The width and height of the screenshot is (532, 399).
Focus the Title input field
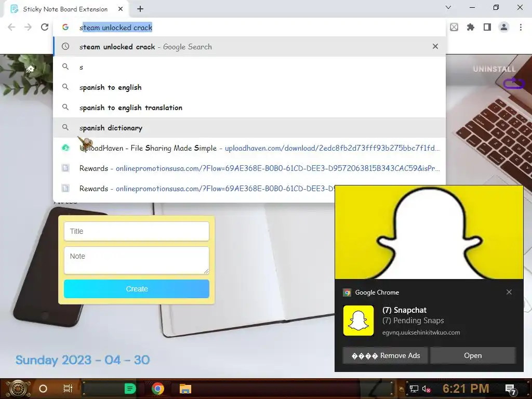[x=137, y=231]
